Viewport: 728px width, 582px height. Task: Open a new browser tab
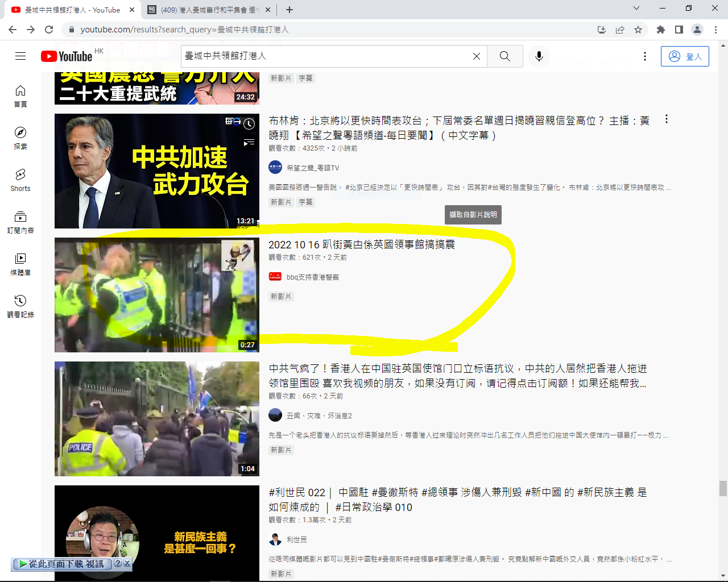289,10
